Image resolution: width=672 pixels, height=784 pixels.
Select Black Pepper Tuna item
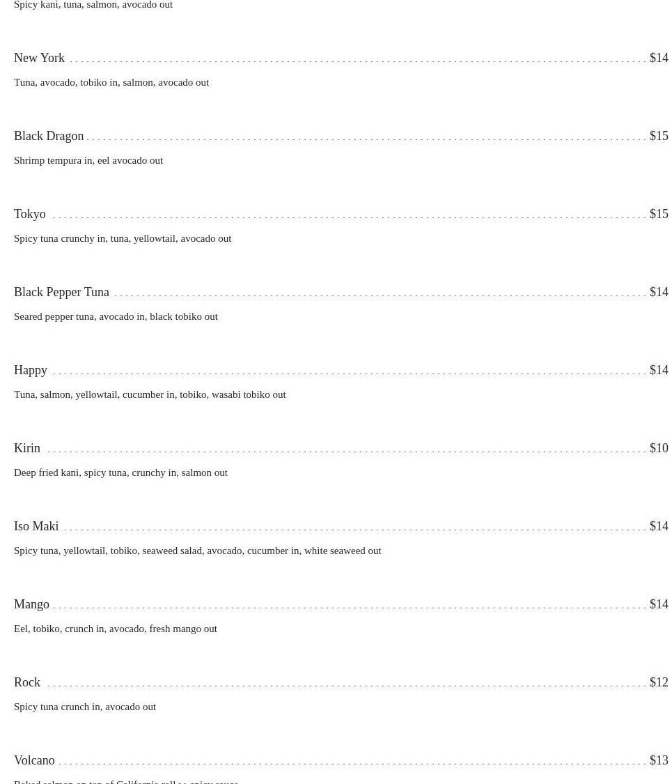pyautogui.click(x=61, y=292)
